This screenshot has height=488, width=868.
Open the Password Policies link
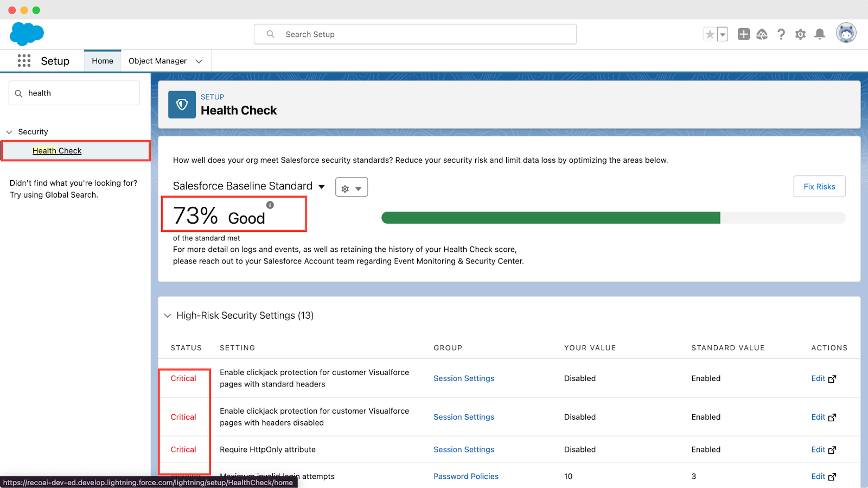[x=466, y=476]
